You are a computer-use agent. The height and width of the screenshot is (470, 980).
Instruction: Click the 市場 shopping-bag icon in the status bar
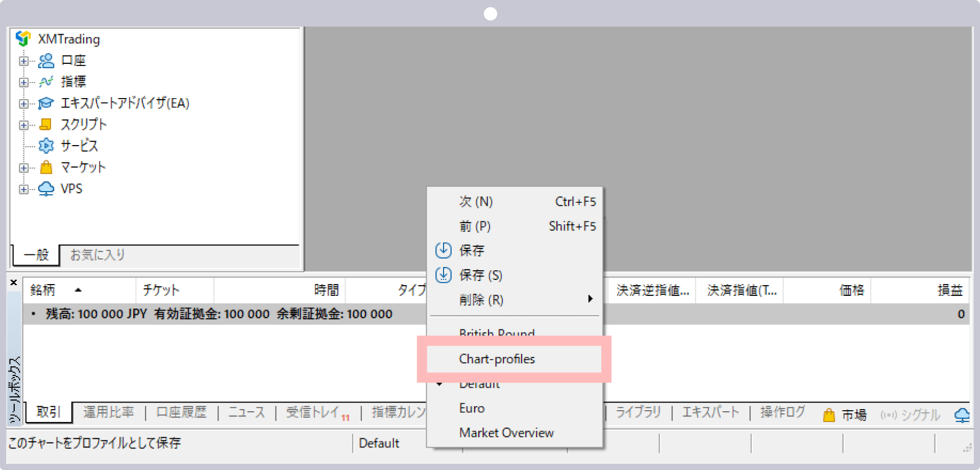click(828, 414)
